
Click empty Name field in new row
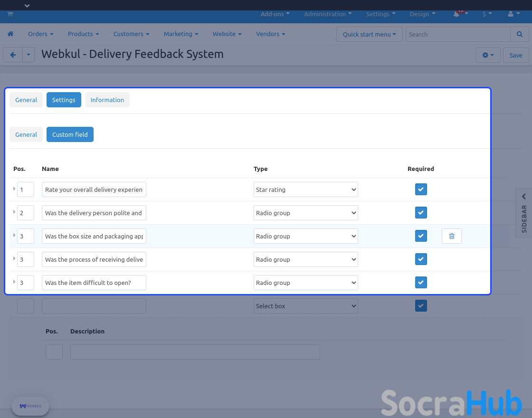(94, 306)
